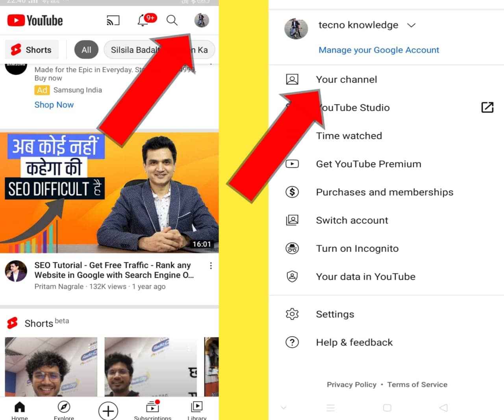Open Terms of Service link
The image size is (504, 420).
[417, 385]
